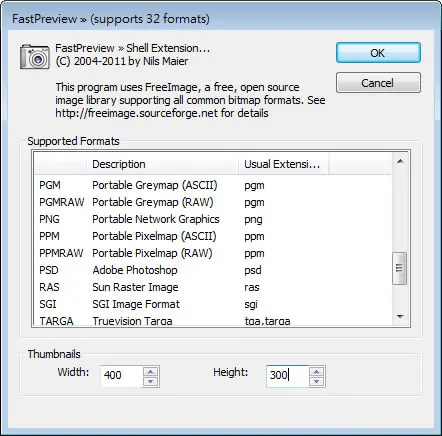Click scroll up arrow in formats list

click(x=400, y=162)
